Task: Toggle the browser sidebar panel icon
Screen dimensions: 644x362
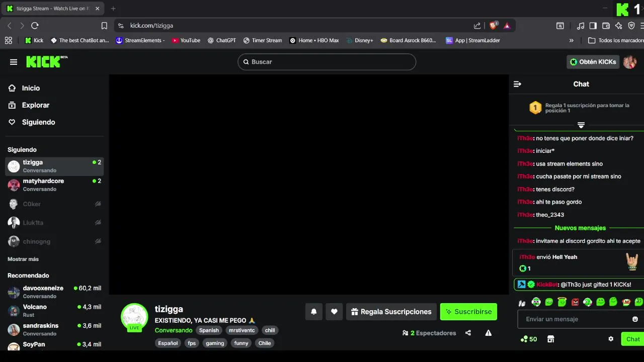Action: click(593, 26)
